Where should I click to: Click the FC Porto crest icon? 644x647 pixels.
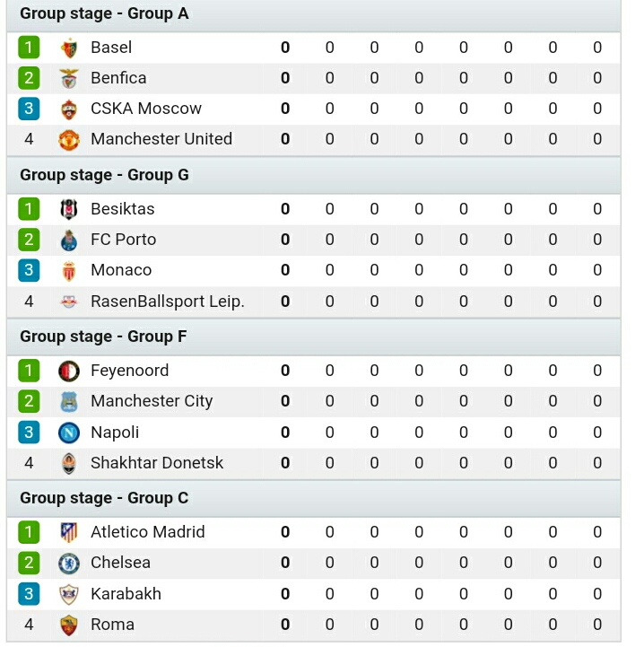point(69,240)
